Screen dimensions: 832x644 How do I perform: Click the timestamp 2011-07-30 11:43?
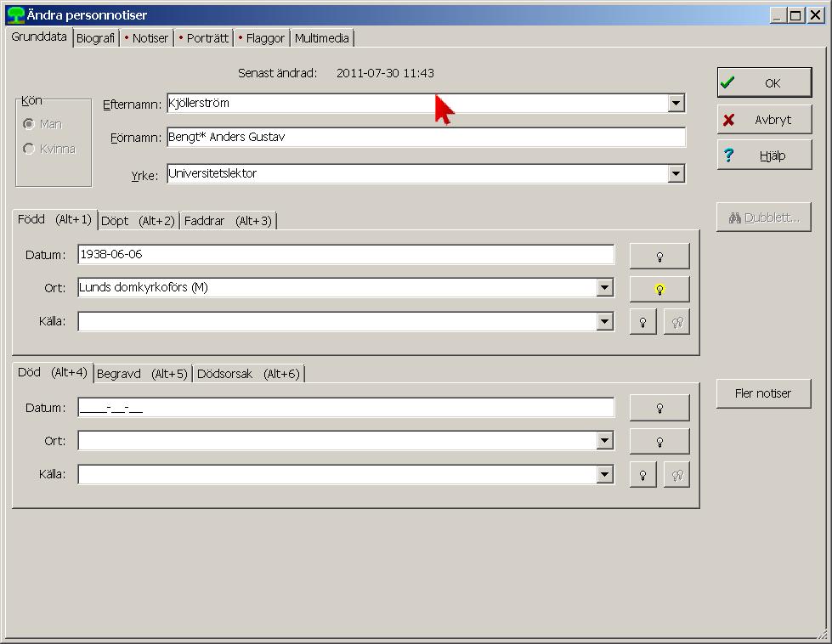(385, 73)
